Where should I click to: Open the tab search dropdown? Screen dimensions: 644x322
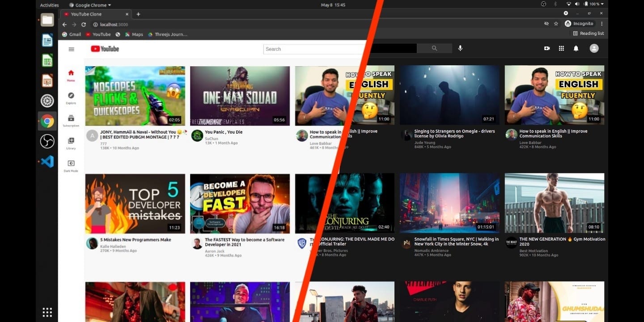click(566, 13)
